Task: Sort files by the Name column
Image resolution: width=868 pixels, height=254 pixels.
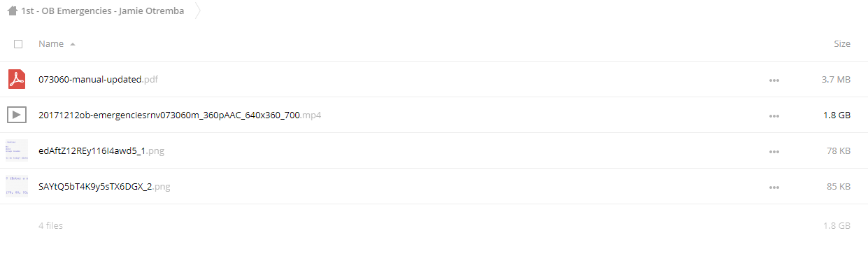Action: 51,43
